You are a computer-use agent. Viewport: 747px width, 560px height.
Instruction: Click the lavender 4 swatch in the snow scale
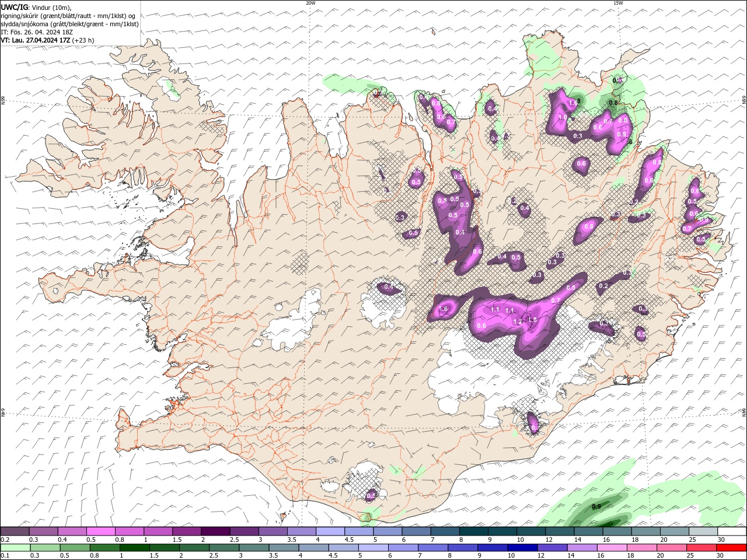(330, 531)
